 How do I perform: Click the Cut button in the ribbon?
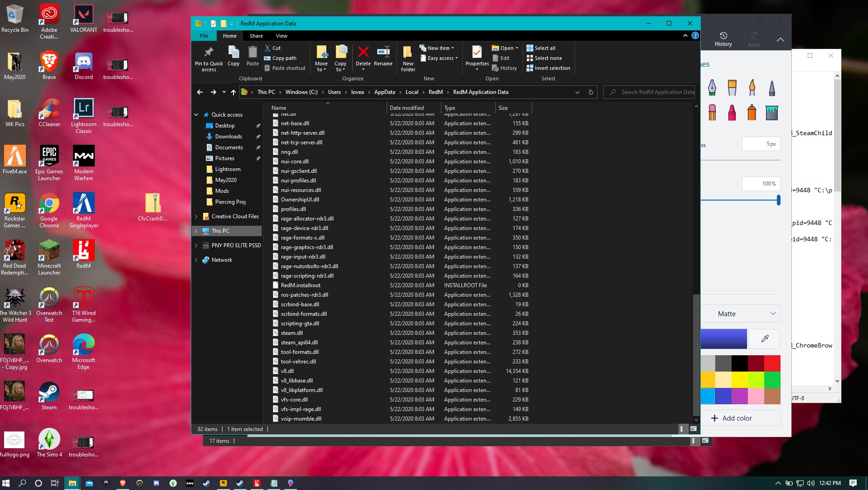(x=273, y=48)
